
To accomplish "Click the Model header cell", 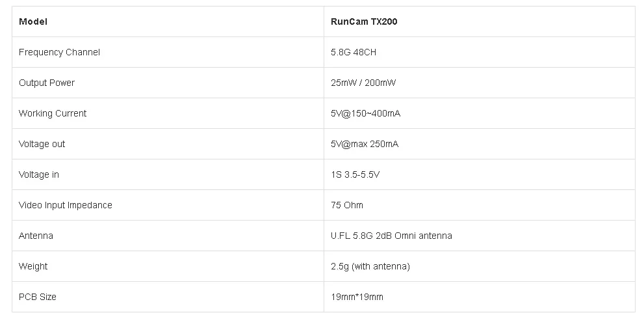I will pyautogui.click(x=168, y=21).
